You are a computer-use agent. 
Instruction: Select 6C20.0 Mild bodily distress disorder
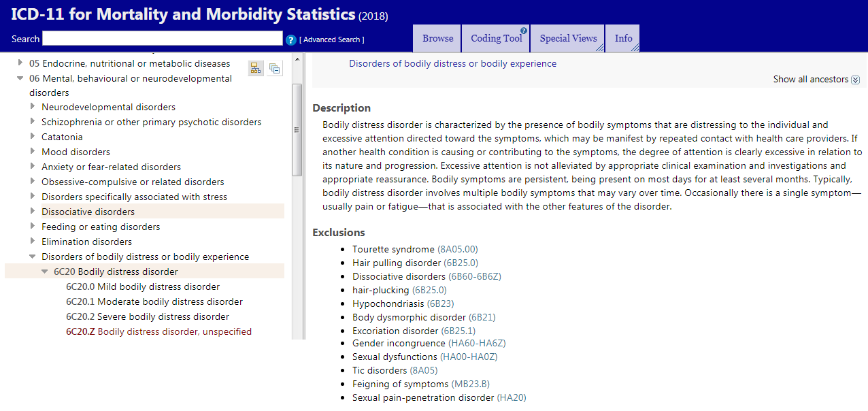tap(143, 286)
